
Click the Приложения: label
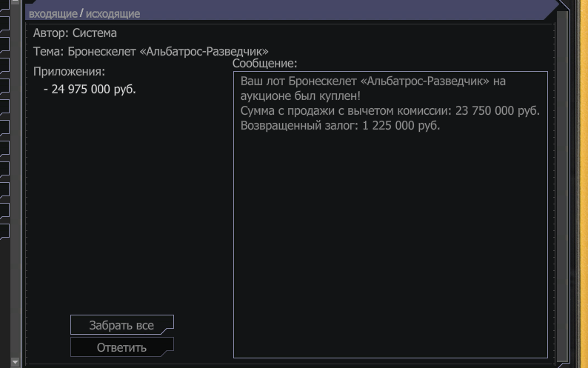click(x=69, y=71)
